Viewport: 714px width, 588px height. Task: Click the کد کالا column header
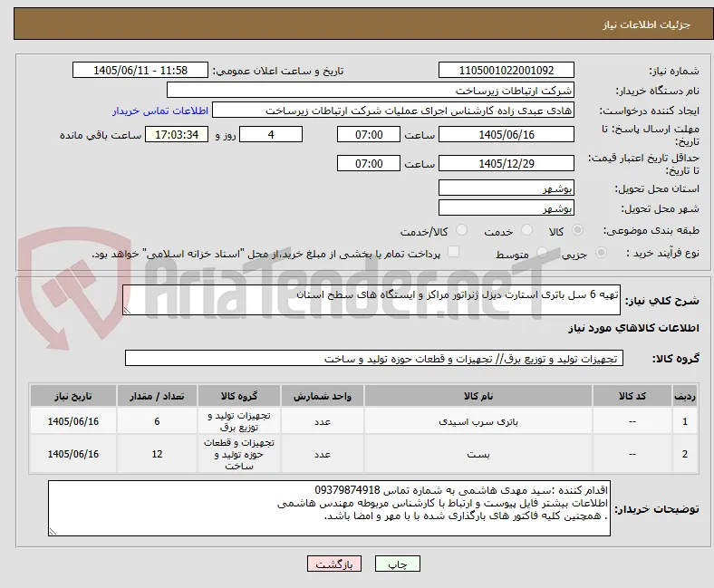click(632, 396)
